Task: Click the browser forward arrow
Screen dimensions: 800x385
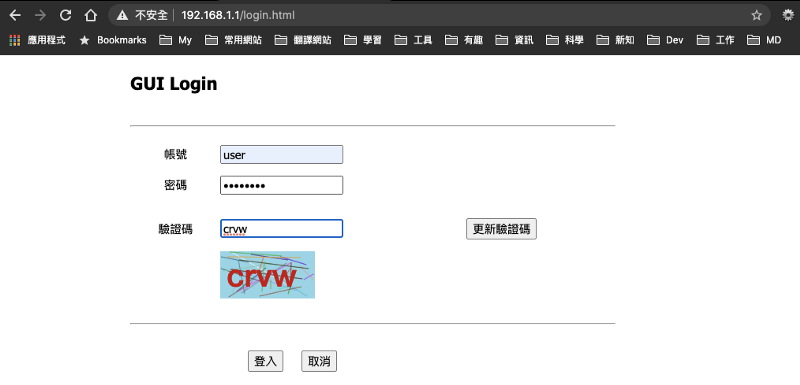Action: click(x=40, y=15)
